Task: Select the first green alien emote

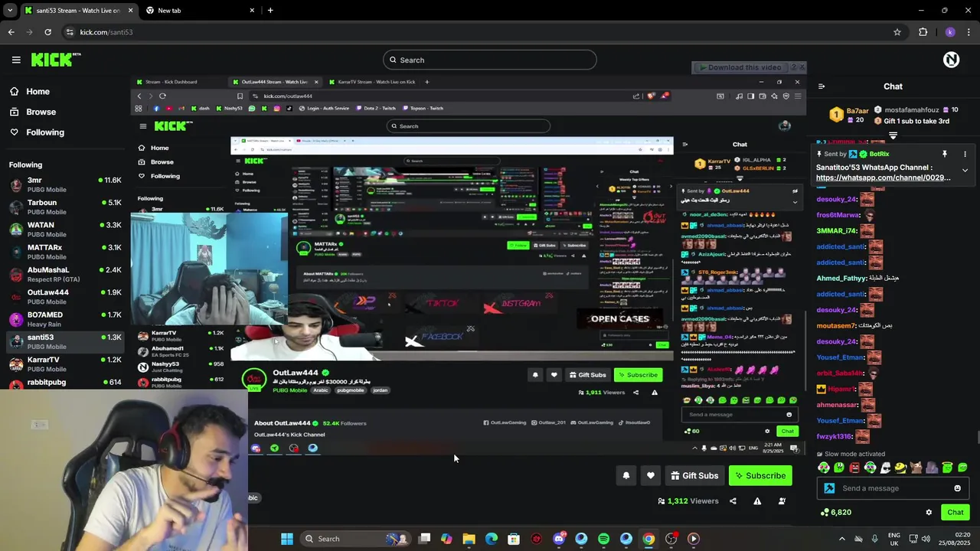Action: pyautogui.click(x=823, y=468)
